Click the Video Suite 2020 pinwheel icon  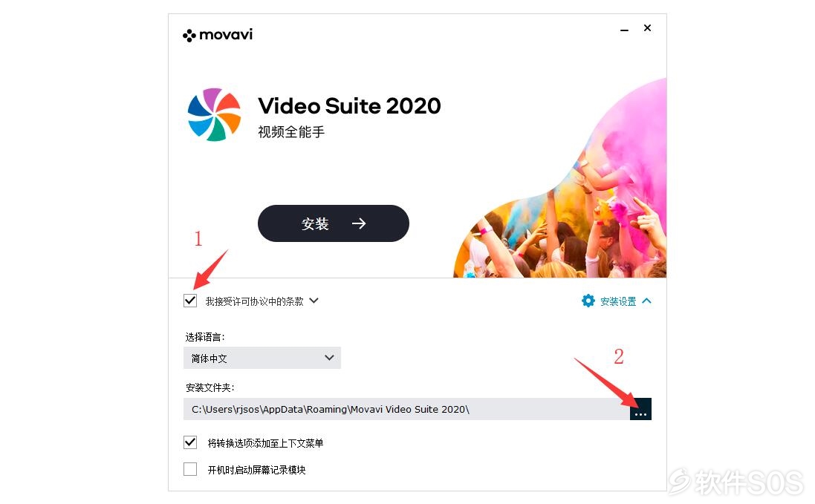[x=214, y=115]
